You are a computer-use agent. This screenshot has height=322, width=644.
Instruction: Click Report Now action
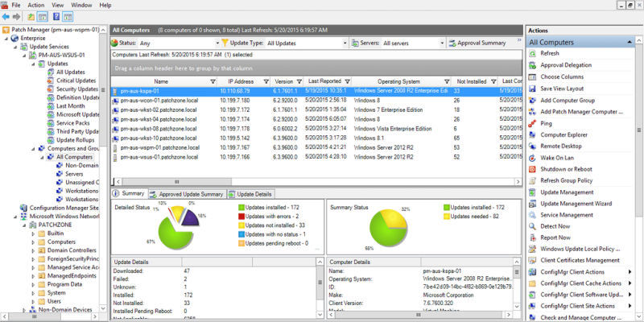point(555,237)
